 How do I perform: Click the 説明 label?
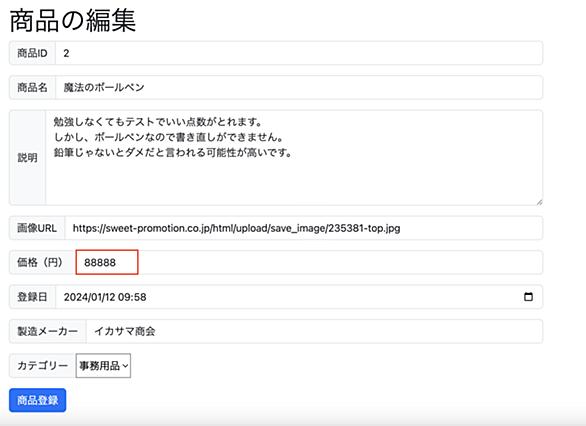click(28, 158)
